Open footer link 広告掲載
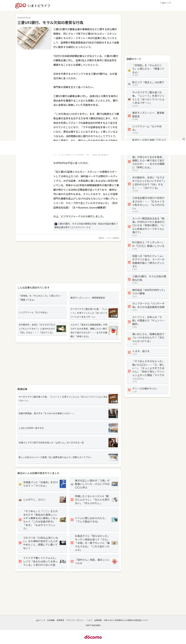This screenshot has width=186, height=644. point(51,620)
